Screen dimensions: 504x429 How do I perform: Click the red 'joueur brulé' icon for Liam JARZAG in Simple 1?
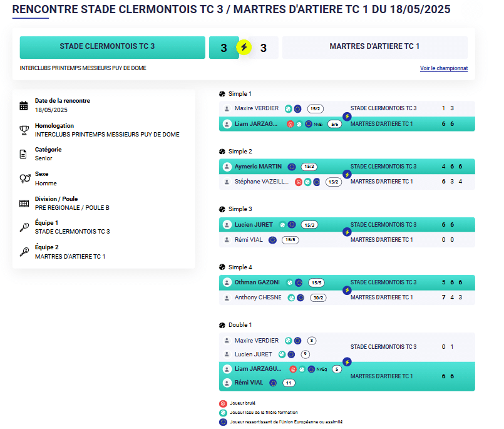pos(291,124)
